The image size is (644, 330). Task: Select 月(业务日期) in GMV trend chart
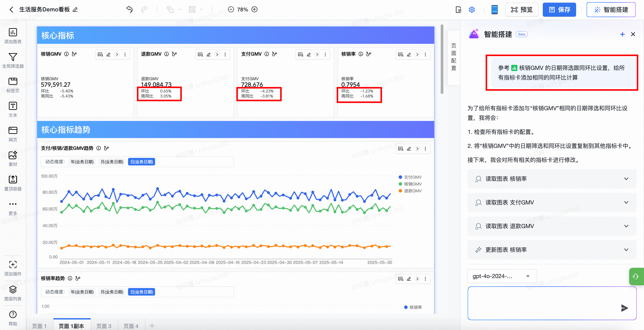click(x=112, y=162)
